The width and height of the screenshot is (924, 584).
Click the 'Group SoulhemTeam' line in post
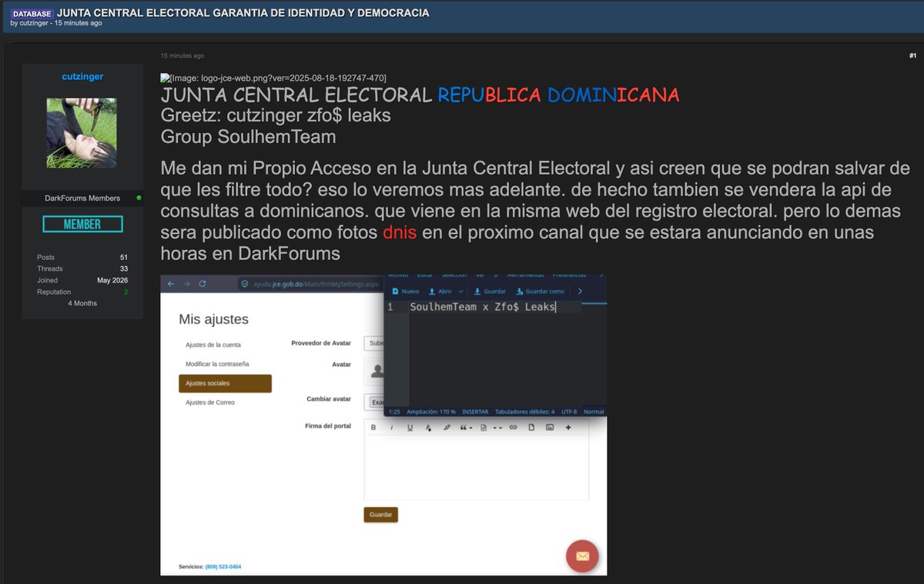249,137
